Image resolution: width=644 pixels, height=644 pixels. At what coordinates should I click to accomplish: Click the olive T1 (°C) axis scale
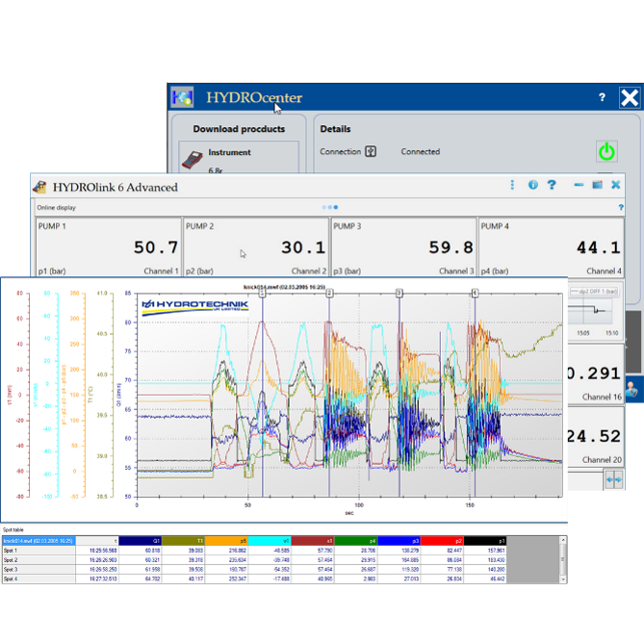[x=101, y=395]
